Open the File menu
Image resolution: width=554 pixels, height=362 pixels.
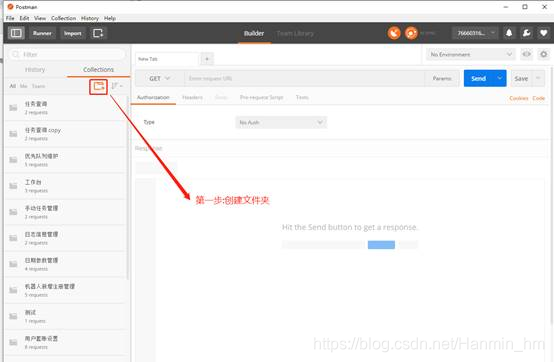[x=10, y=18]
